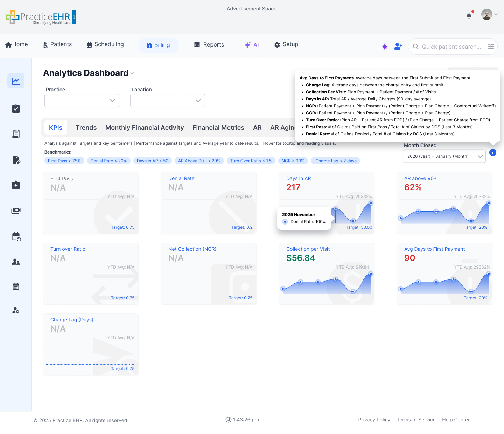Image resolution: width=504 pixels, height=434 pixels.
Task: Open the Practice dropdown
Action: (x=82, y=100)
